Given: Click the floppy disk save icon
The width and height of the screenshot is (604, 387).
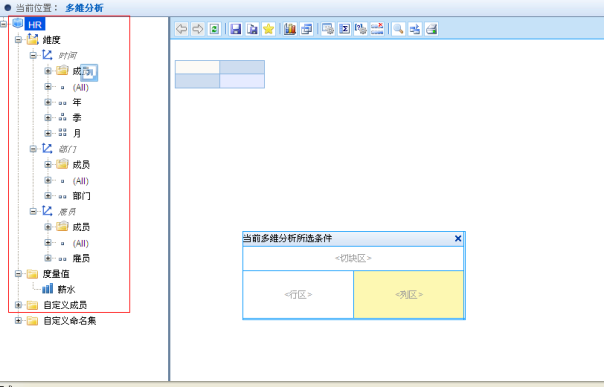Looking at the screenshot, I should [x=235, y=29].
